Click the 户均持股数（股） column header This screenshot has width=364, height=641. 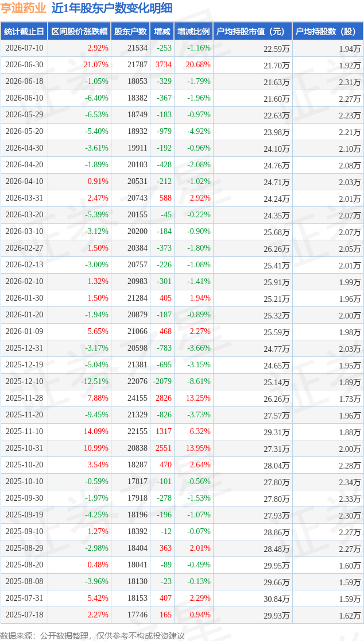pyautogui.click(x=328, y=32)
